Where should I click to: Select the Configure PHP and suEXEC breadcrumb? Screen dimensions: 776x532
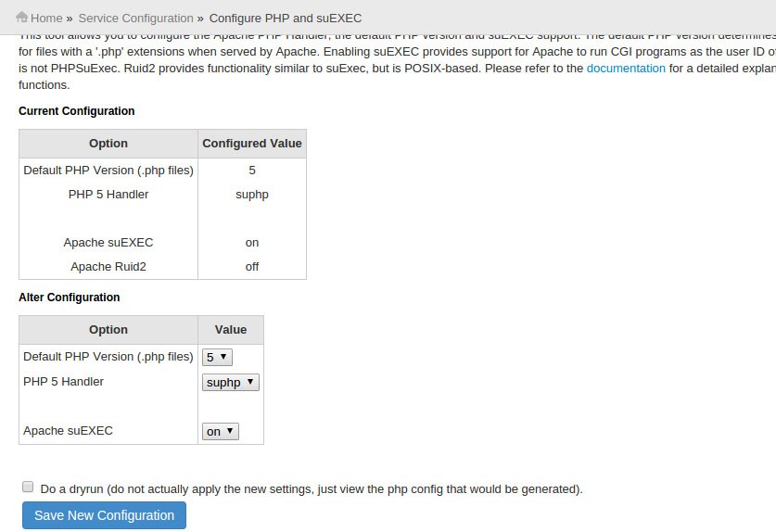(x=285, y=18)
